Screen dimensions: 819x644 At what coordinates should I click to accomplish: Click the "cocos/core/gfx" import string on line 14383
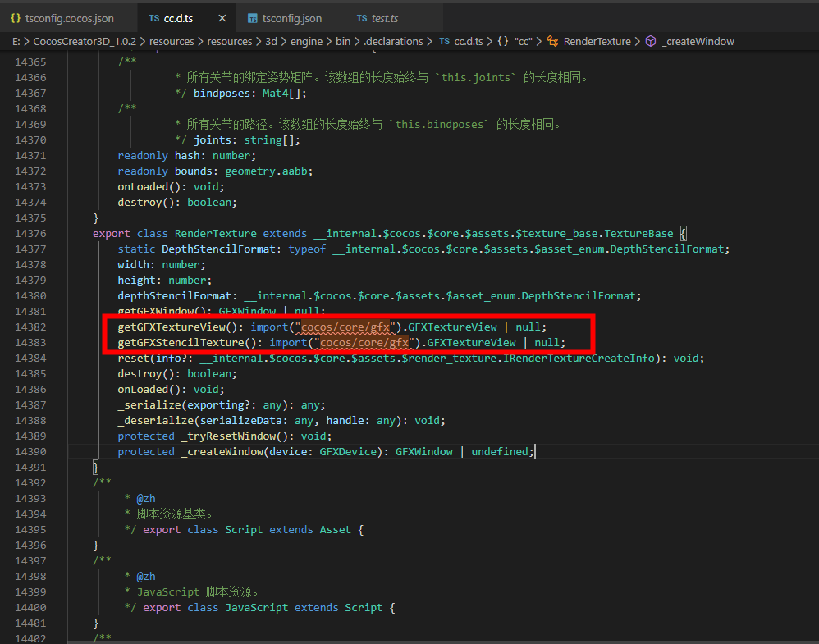pos(364,343)
